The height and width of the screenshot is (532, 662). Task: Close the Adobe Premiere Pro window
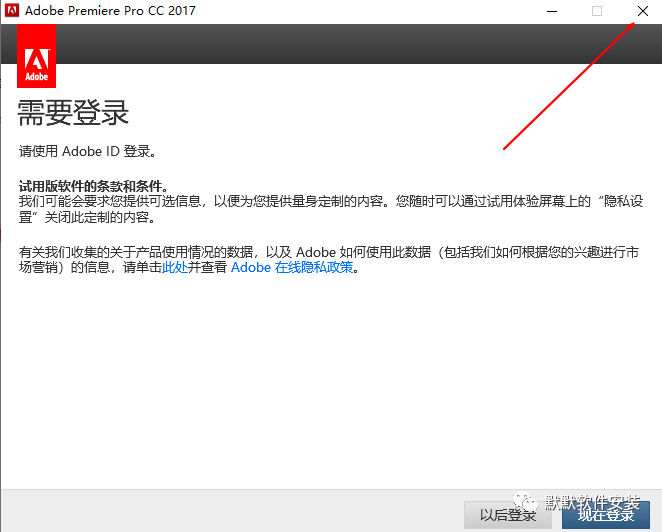click(x=641, y=11)
